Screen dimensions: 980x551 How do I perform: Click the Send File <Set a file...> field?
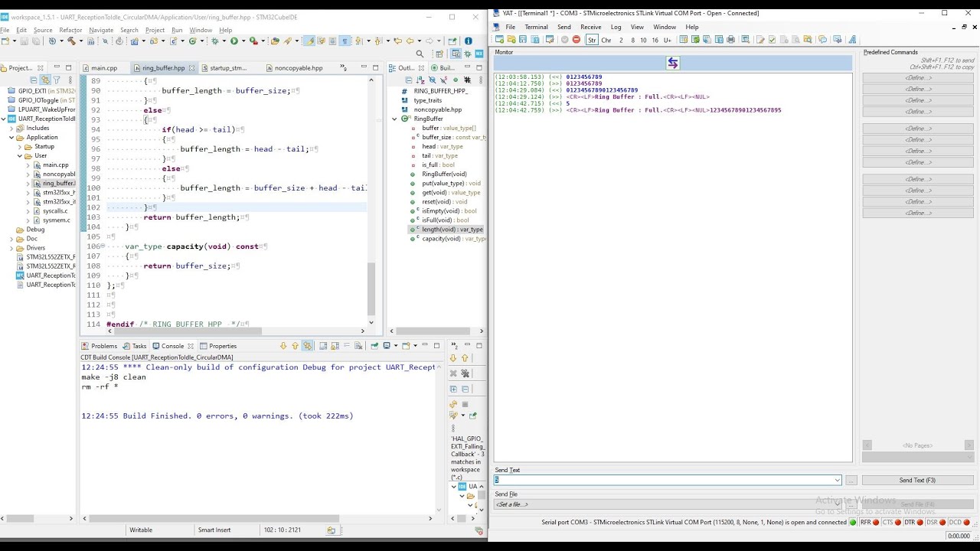point(668,504)
